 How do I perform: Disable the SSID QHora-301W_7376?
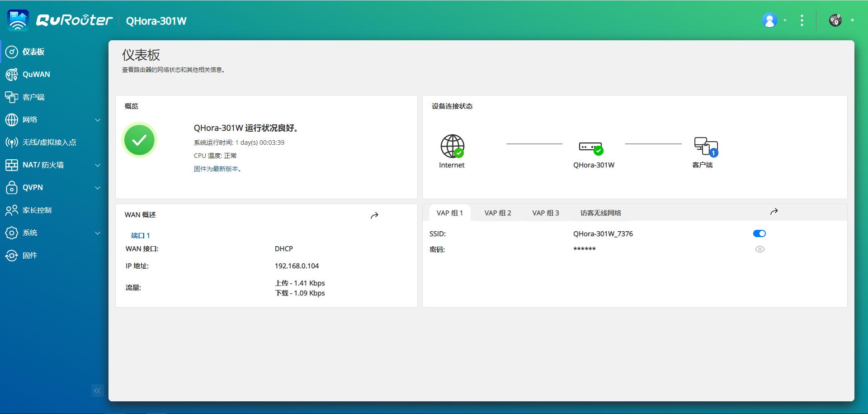tap(759, 233)
